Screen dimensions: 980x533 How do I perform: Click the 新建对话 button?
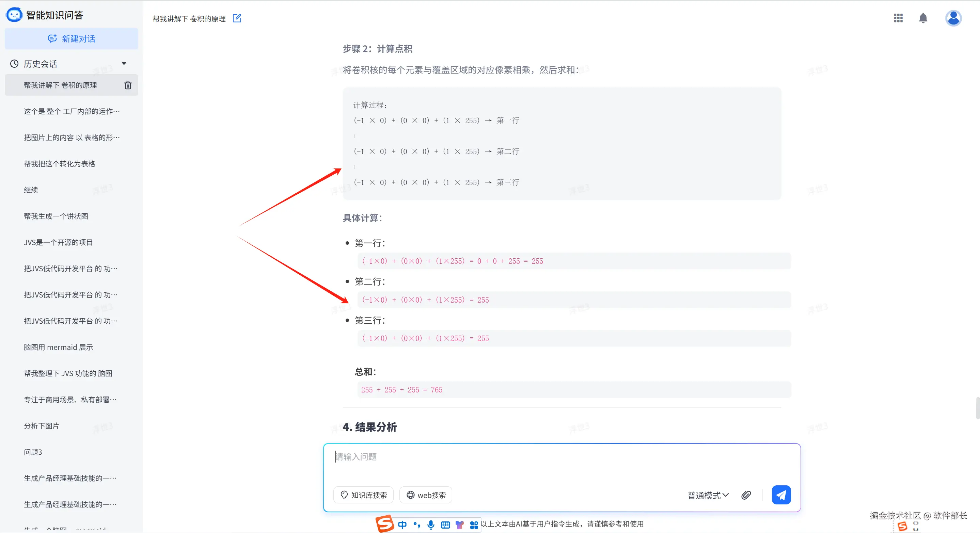pyautogui.click(x=72, y=39)
